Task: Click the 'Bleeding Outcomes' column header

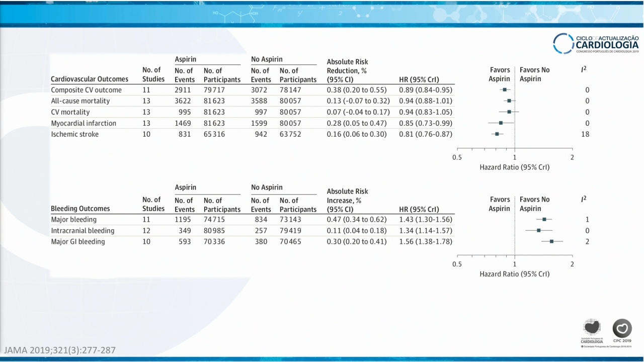Action: [x=80, y=209]
